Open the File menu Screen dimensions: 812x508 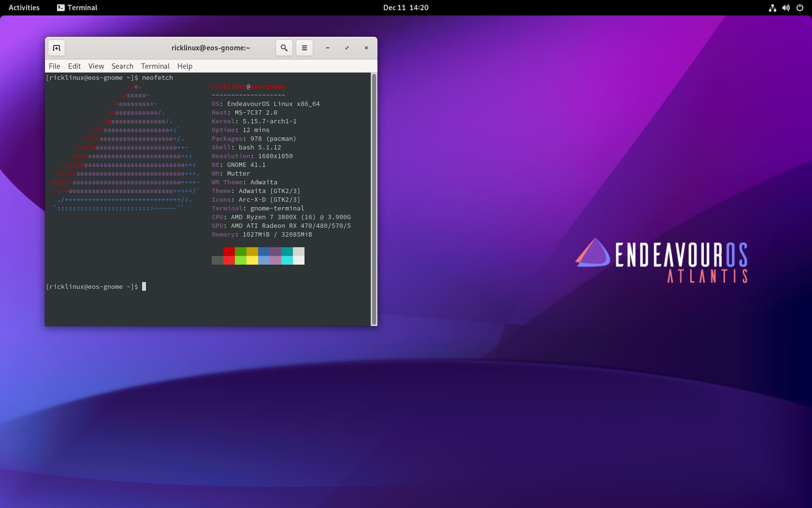(x=54, y=66)
